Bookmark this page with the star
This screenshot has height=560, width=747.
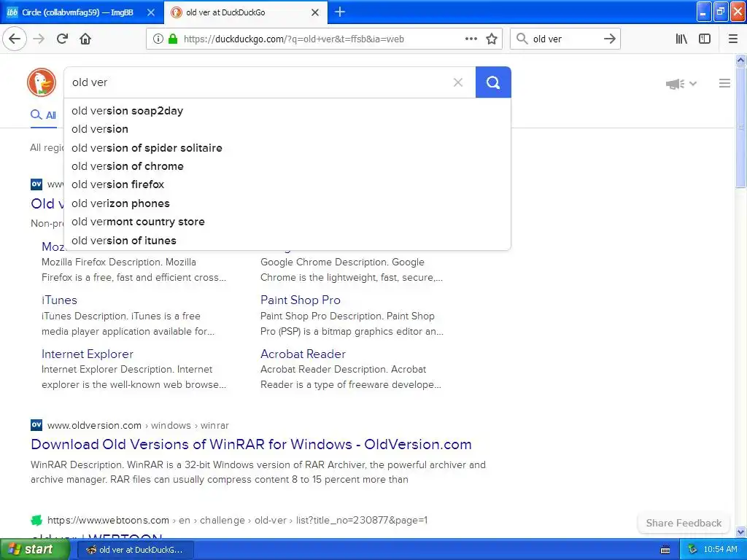[492, 39]
